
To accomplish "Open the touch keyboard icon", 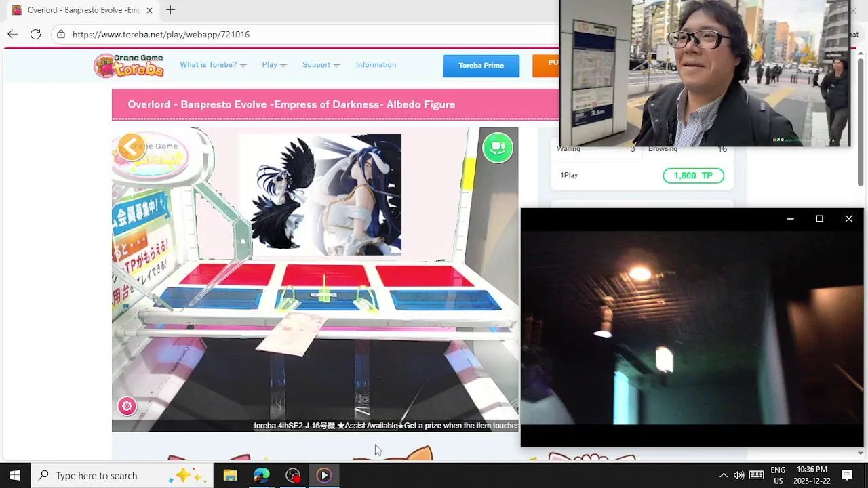I will (x=757, y=475).
